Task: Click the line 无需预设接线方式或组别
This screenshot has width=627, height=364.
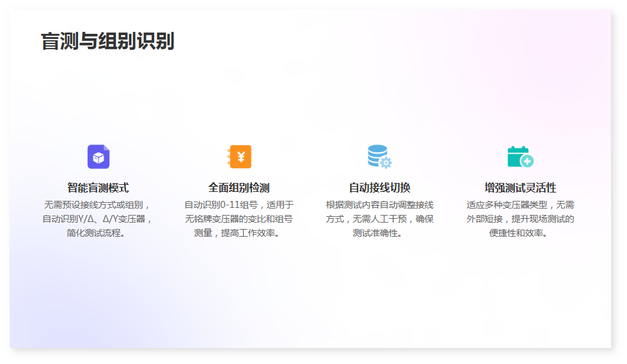Action: point(98,205)
